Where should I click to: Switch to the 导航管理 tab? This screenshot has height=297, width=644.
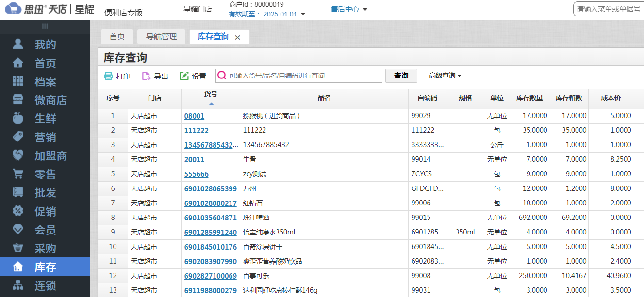coord(162,37)
